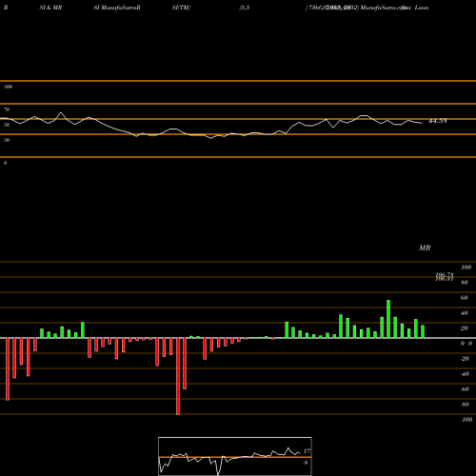Click the -40 label on the MR axis
Viewport: 476px width, 476px height.
click(465, 374)
